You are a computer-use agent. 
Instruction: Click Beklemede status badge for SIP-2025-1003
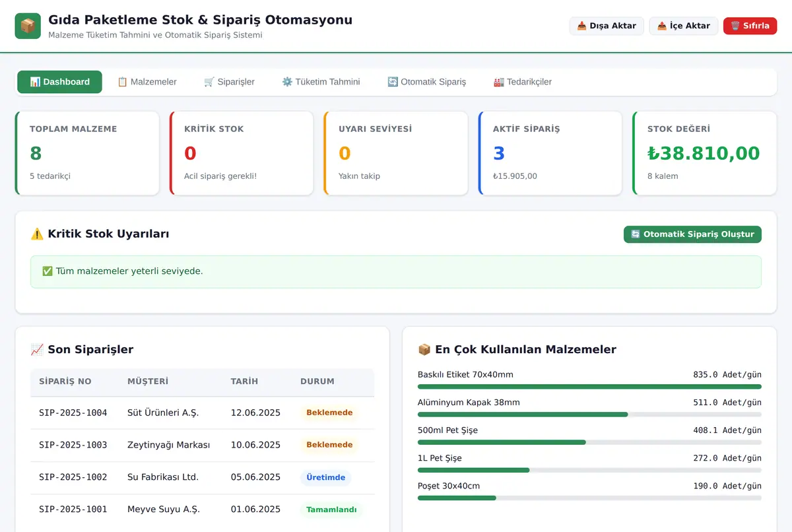tap(329, 445)
